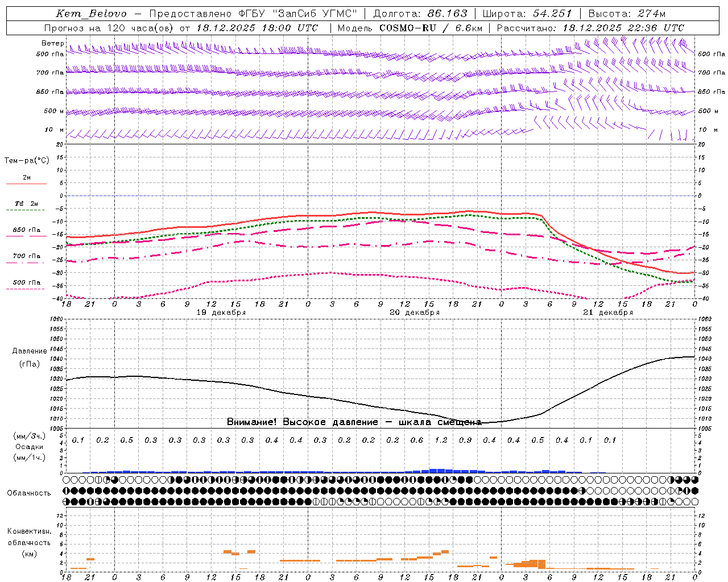Select the text 'Долгота: 86.163'
The width and height of the screenshot is (728, 582).
coord(420,14)
